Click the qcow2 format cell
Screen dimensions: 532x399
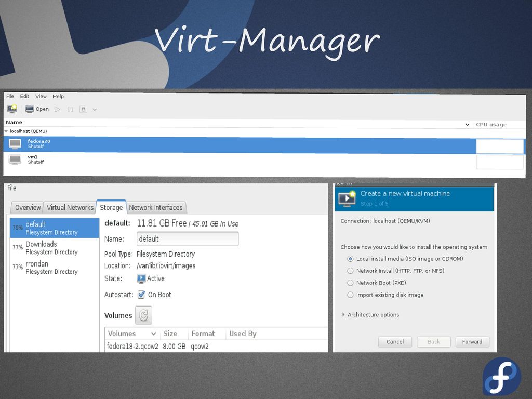[199, 347]
